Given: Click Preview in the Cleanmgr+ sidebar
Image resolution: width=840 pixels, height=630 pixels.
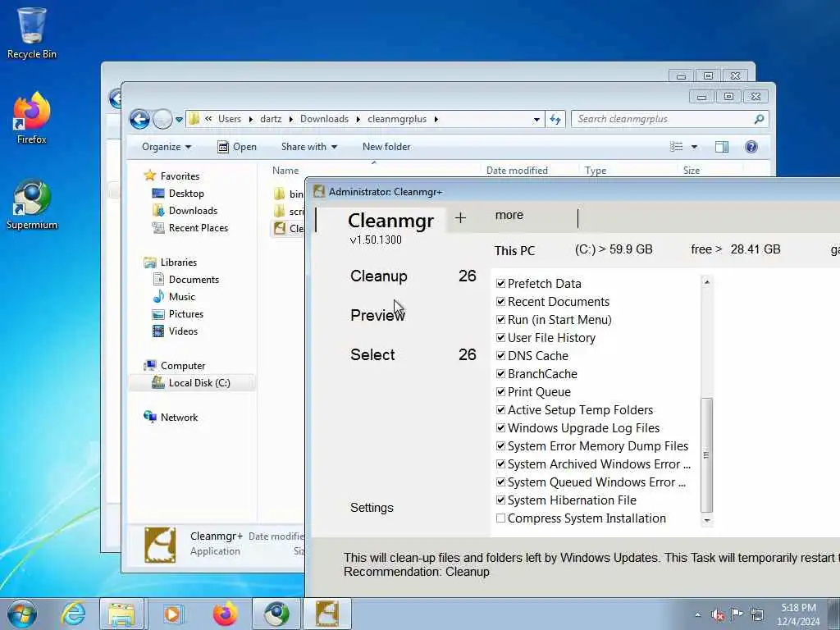Looking at the screenshot, I should (377, 315).
